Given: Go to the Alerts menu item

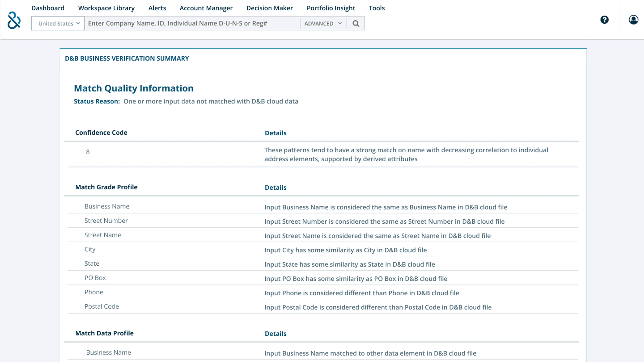Looking at the screenshot, I should [x=157, y=8].
